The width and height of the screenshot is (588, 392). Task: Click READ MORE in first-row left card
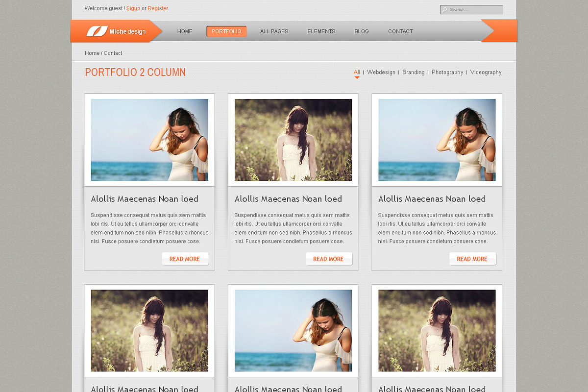(185, 259)
